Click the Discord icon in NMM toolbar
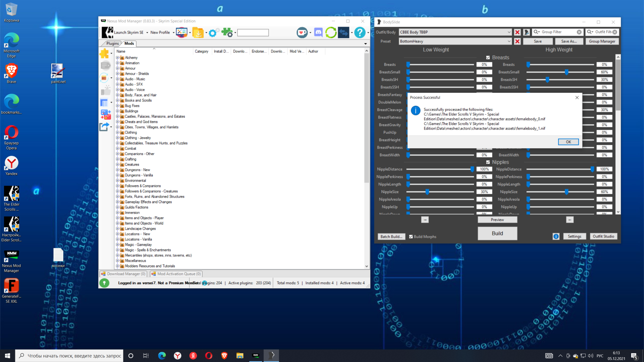Image resolution: width=644 pixels, height=362 pixels. point(318,33)
